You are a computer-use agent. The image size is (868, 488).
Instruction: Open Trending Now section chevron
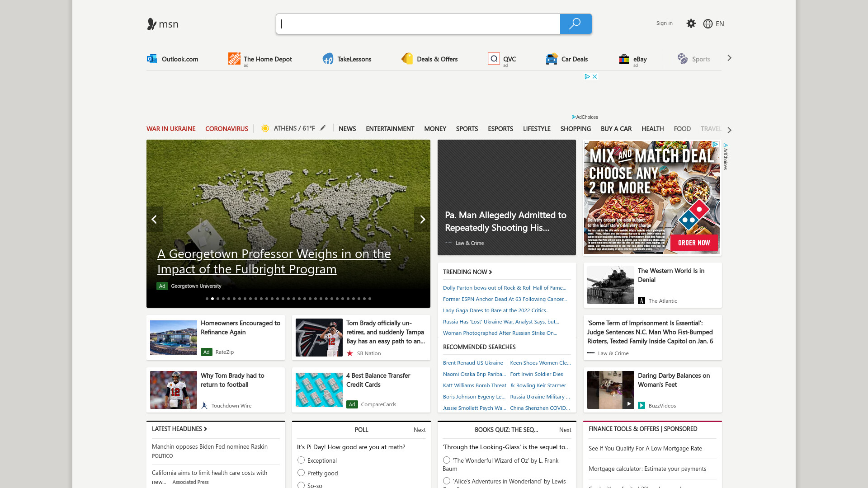pyautogui.click(x=491, y=272)
